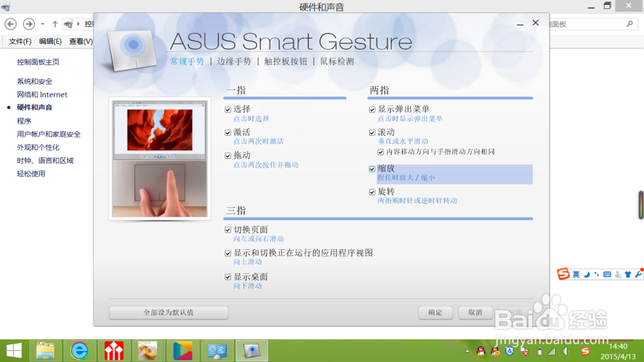The width and height of the screenshot is (644, 362).
Task: Open the kayak photo app in taskbar
Action: pyautogui.click(x=147, y=351)
